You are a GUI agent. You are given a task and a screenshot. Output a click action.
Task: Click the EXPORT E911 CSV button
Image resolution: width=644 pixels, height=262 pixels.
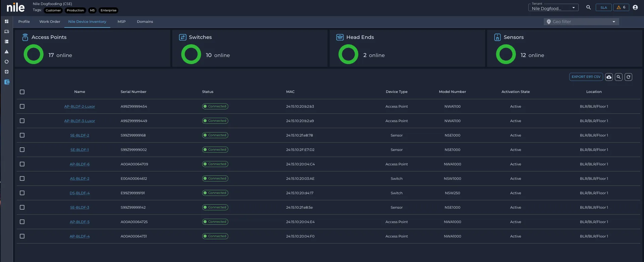586,77
